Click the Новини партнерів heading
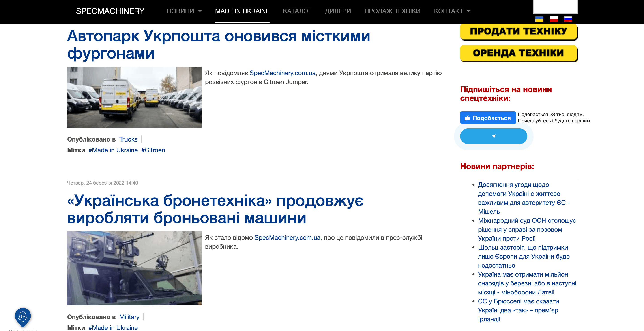644x331 pixels. (497, 166)
